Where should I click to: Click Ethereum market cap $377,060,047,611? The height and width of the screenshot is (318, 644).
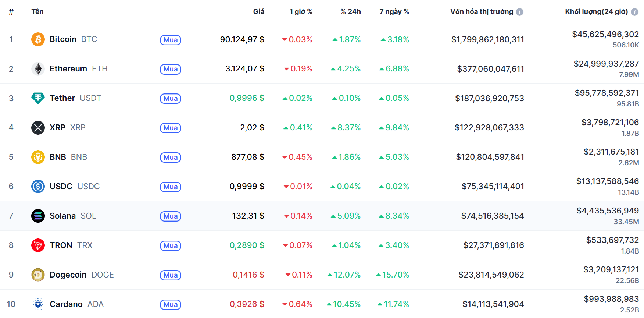(491, 69)
